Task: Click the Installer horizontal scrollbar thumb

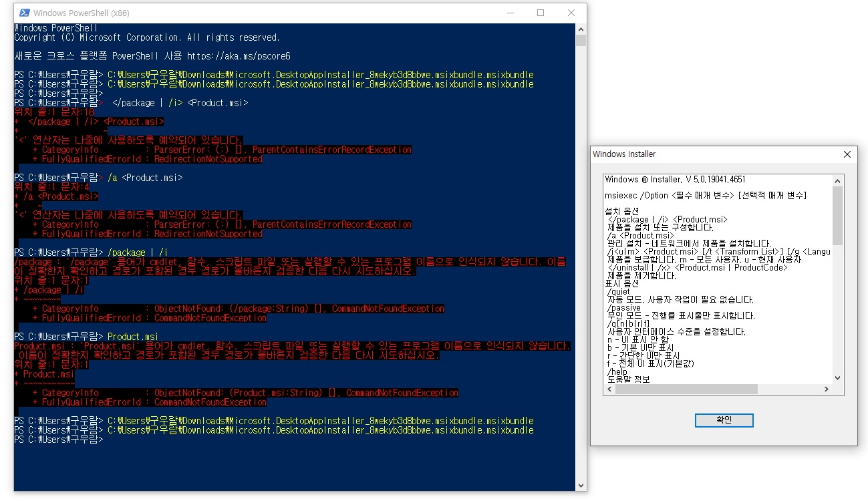Action: click(686, 389)
